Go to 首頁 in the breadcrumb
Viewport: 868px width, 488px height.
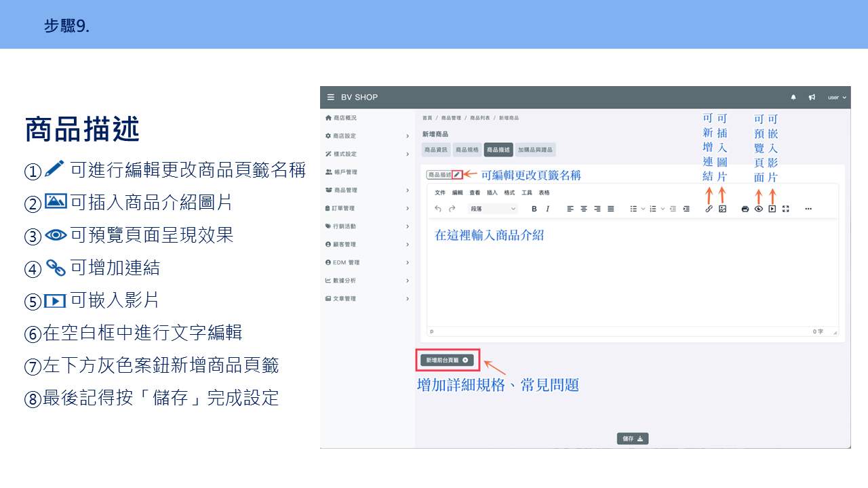[x=427, y=118]
